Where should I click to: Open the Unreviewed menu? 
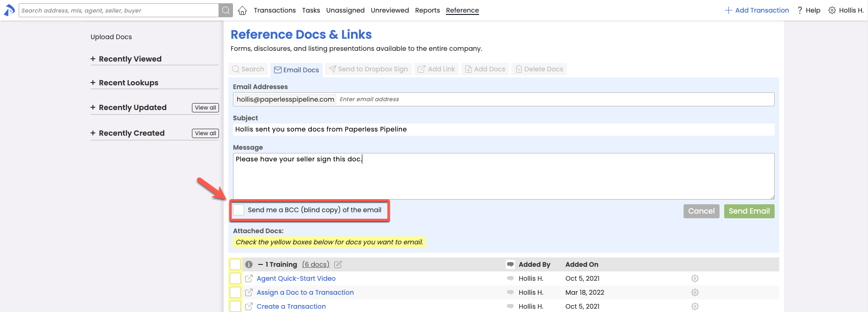pyautogui.click(x=390, y=10)
